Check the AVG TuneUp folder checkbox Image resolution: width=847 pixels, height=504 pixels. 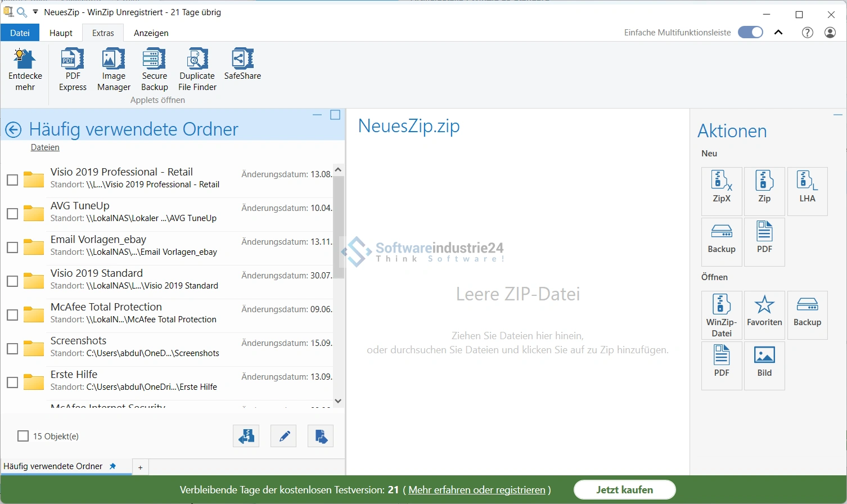click(12, 214)
